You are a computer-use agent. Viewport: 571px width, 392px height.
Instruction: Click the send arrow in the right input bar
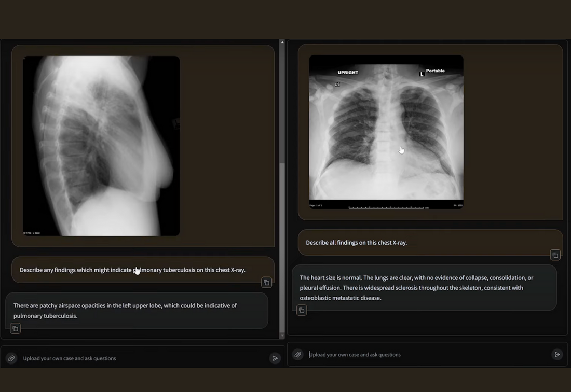[558, 354]
